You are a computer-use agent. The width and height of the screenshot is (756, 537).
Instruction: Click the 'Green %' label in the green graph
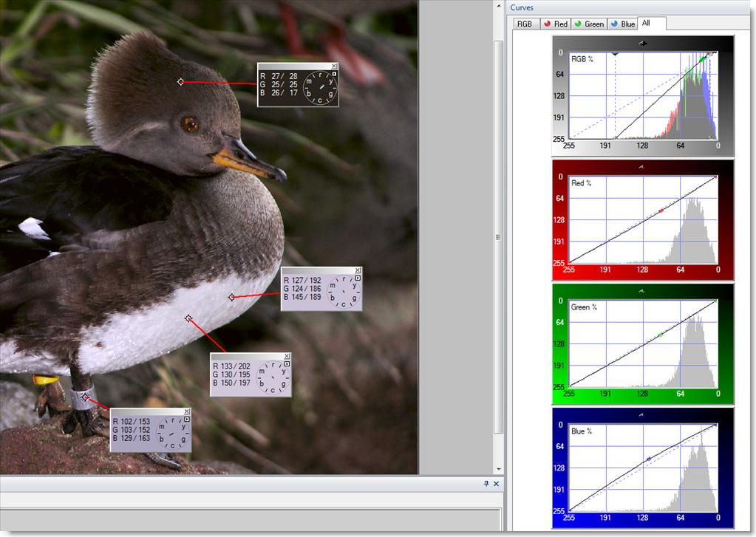(584, 307)
